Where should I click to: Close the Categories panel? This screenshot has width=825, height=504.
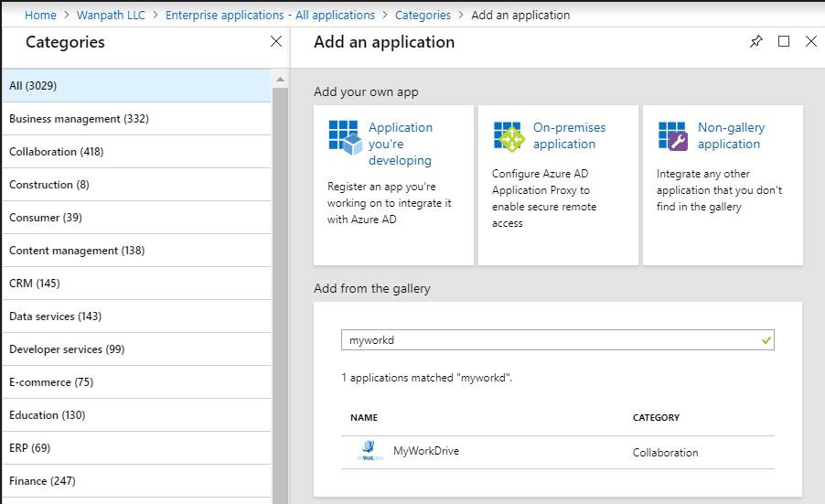coord(276,42)
